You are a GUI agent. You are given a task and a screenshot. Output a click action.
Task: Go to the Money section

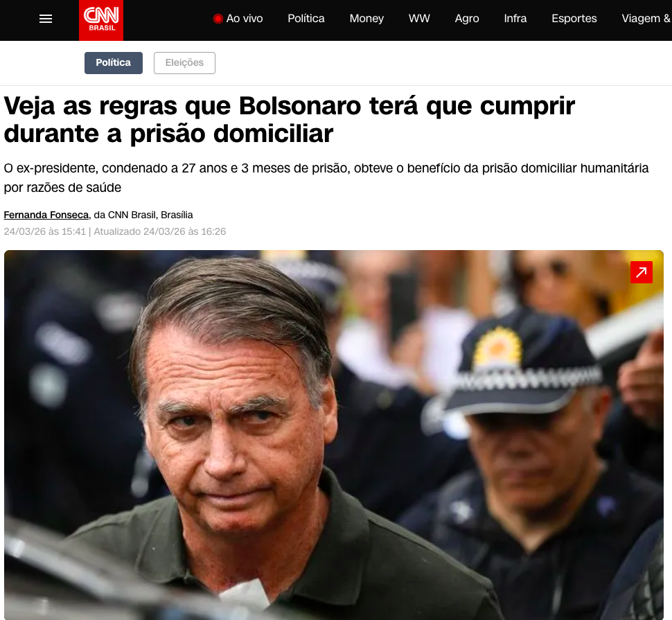tap(366, 19)
